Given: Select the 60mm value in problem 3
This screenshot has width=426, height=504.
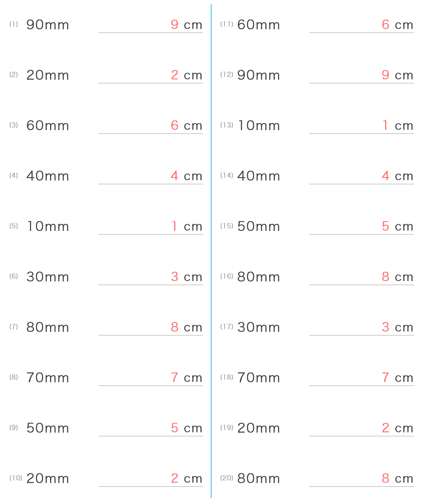Looking at the screenshot, I should (x=47, y=125).
